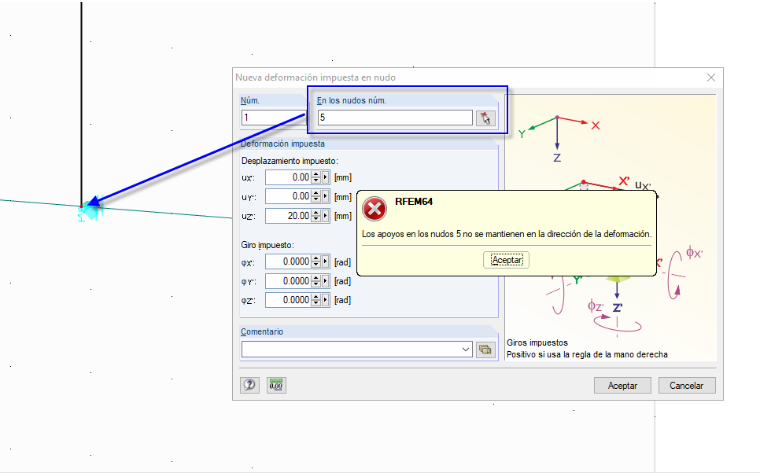The image size is (760, 475).
Task: Click node 5 in the model view
Action: click(x=81, y=207)
